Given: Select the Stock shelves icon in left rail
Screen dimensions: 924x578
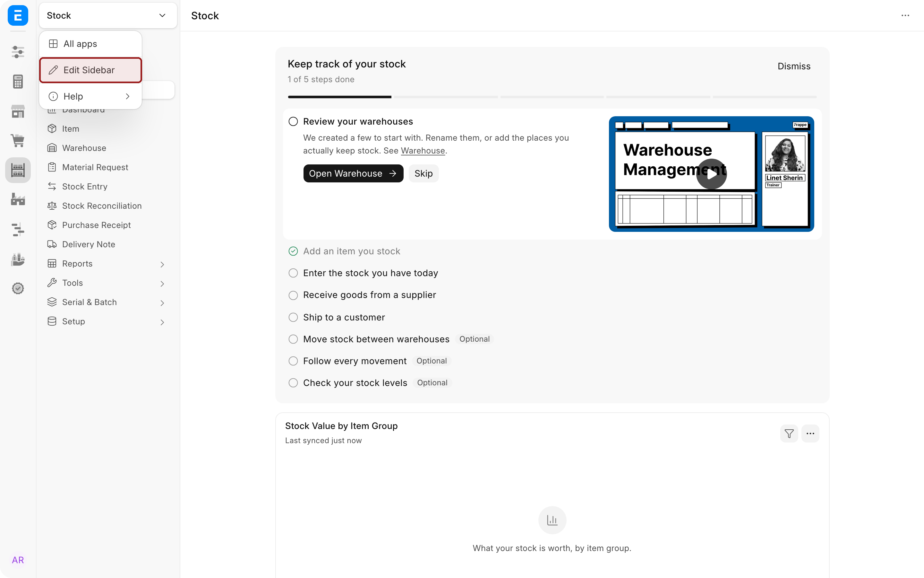Looking at the screenshot, I should tap(18, 170).
